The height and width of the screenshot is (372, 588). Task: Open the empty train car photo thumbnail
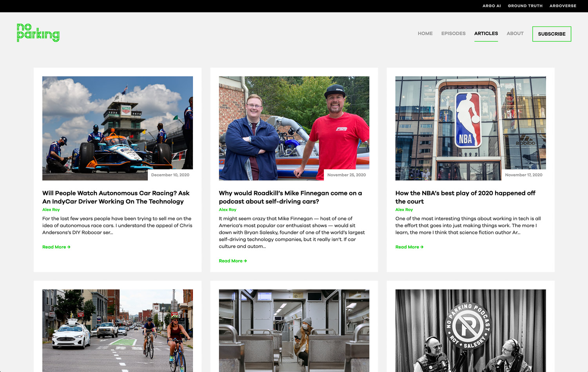(x=294, y=330)
